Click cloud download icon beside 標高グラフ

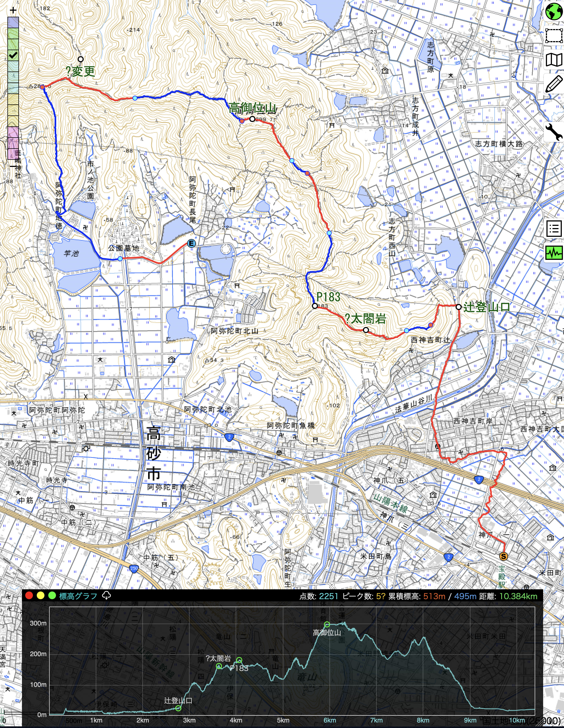coord(106,596)
